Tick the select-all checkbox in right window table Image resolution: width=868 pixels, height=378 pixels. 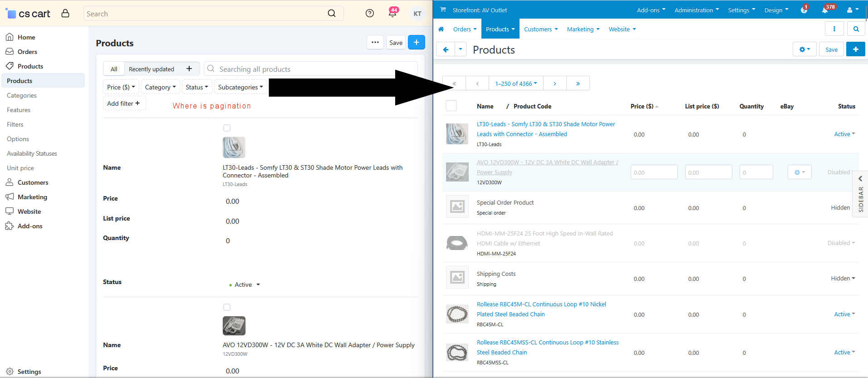(x=451, y=106)
